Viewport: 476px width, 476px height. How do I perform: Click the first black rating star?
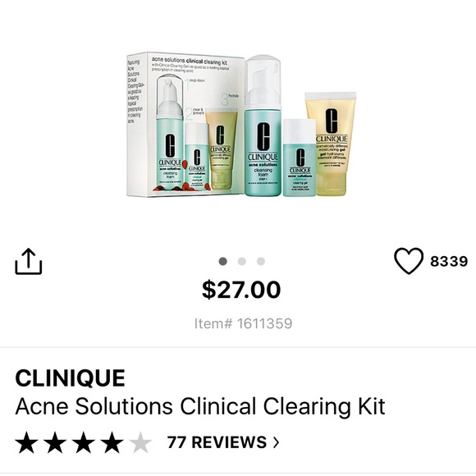[27, 442]
